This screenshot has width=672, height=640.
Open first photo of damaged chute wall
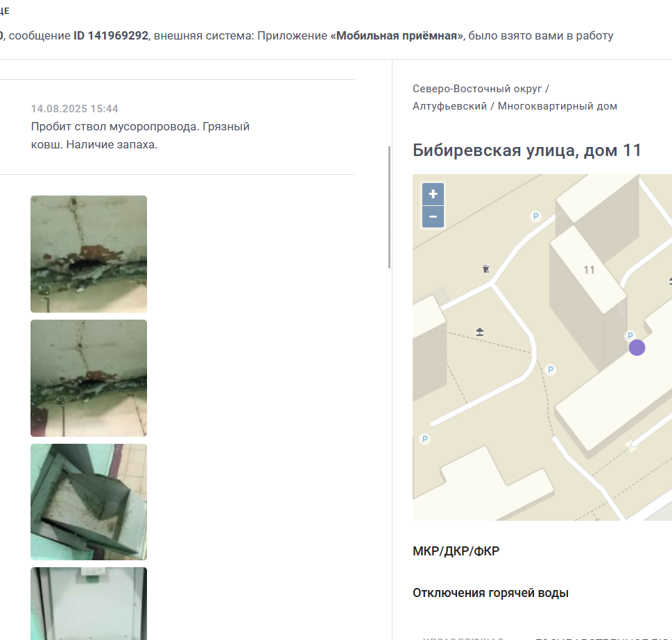[x=89, y=254]
